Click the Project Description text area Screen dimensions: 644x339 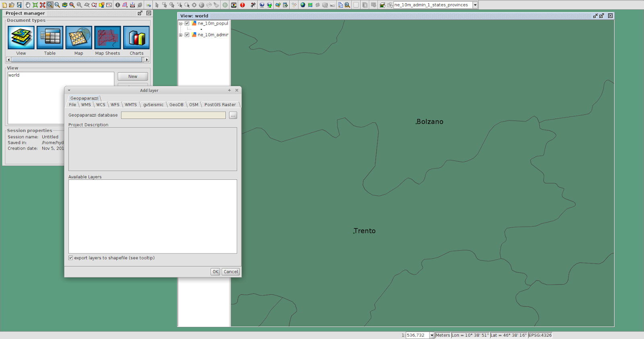click(153, 149)
